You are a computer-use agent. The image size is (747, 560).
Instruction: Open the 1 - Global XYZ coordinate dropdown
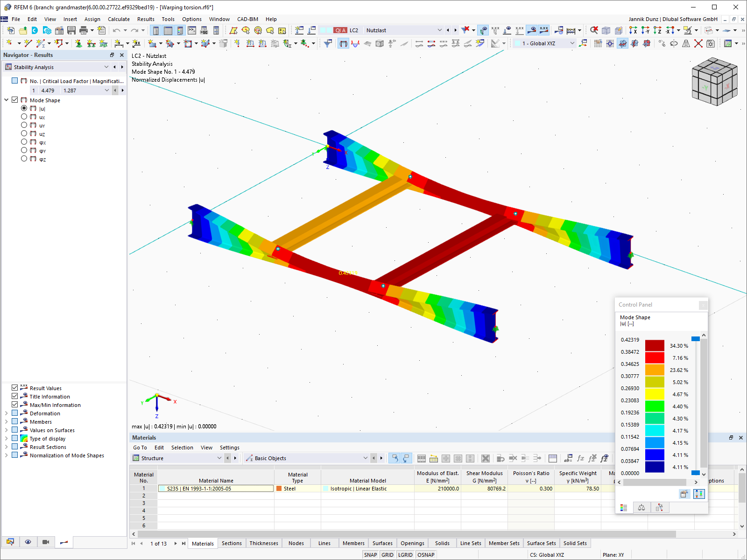(572, 43)
